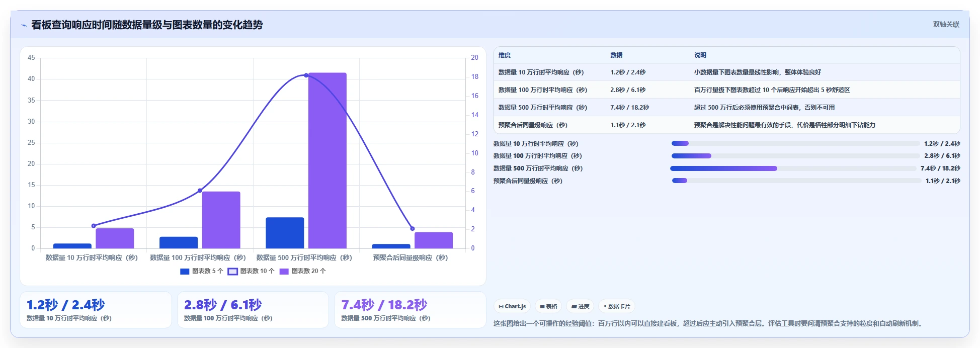
Task: Click the progress bar for 预聚合后同量级响应
Action: pos(796,181)
